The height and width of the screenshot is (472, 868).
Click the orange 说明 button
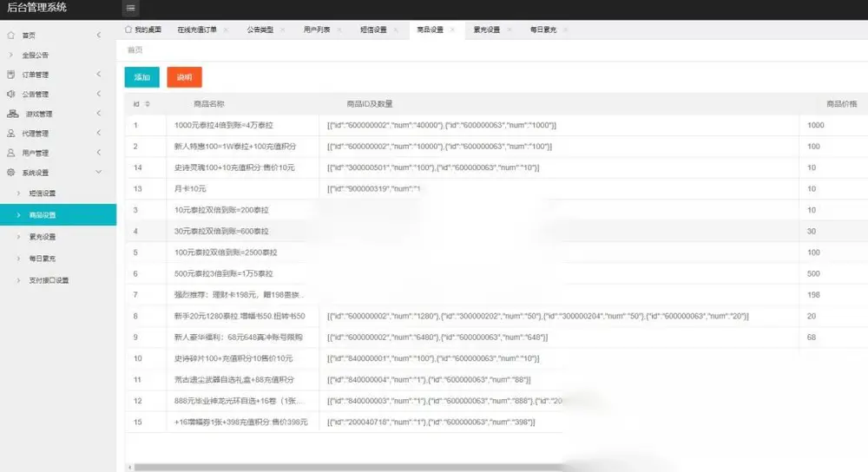(184, 77)
